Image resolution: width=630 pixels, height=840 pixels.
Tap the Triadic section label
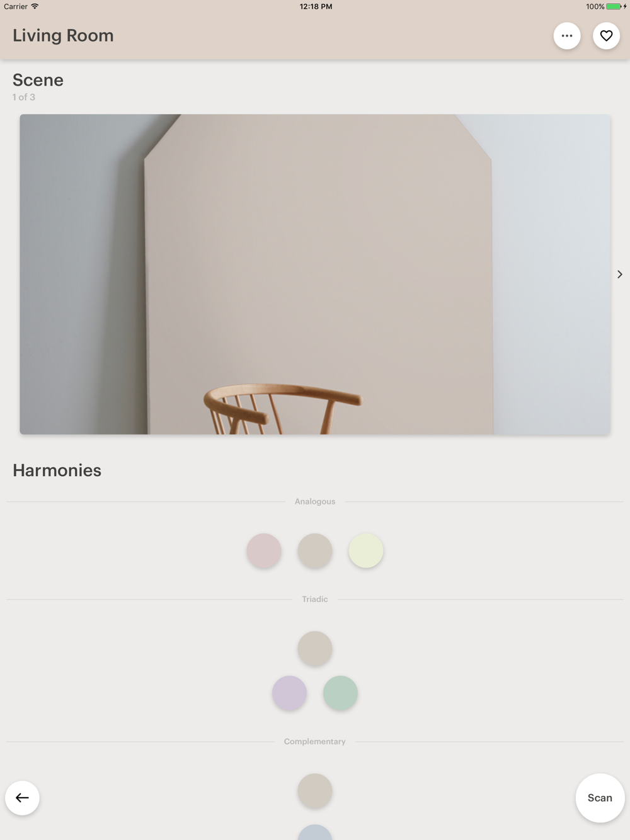(315, 599)
